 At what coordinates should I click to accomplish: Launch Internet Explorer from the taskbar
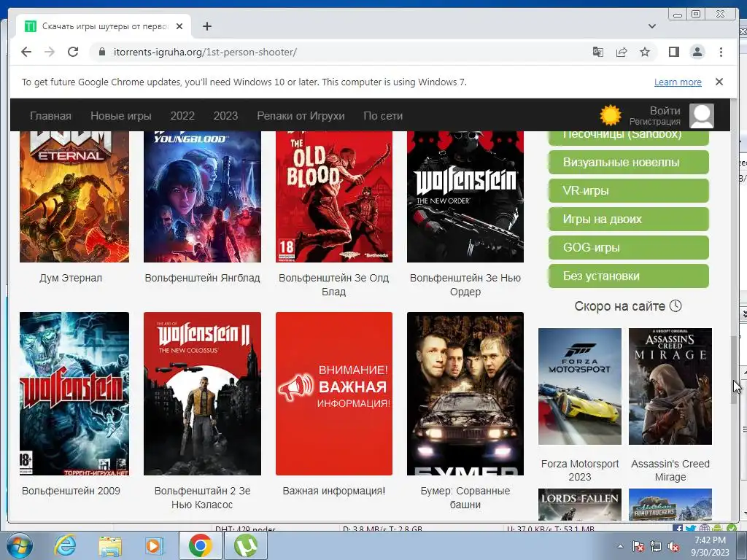(64, 545)
